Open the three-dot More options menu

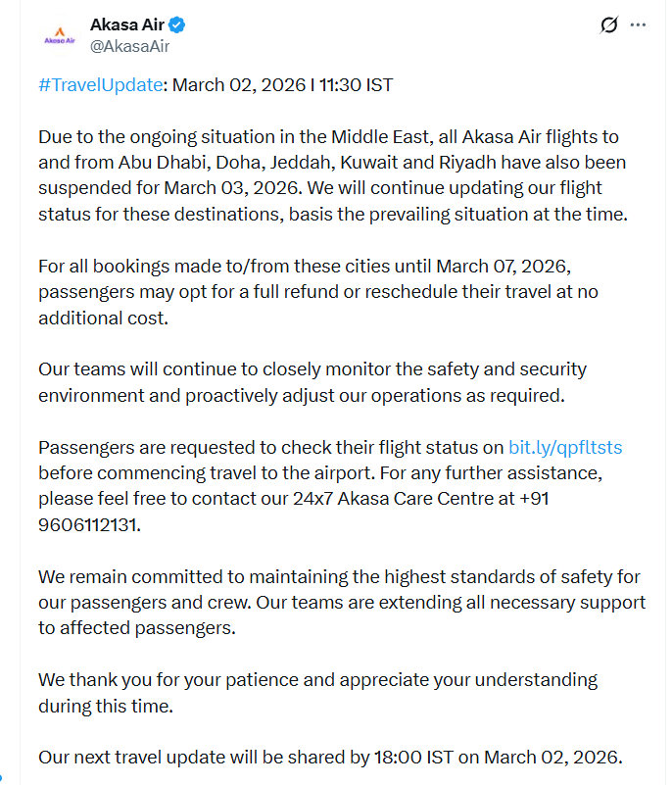(x=638, y=25)
